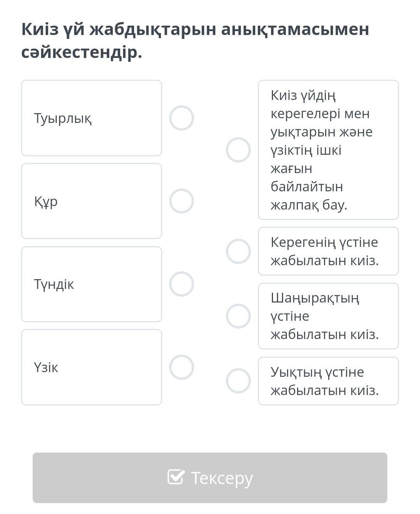Click the Керегенің үстіне жабылатын киіз card
Viewport: 420px width, 514px height.
328,251
